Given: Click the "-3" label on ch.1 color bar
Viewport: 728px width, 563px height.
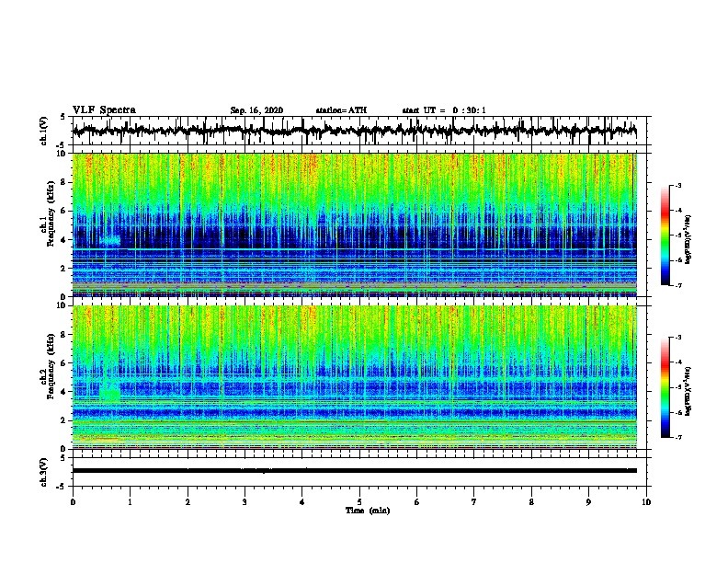Looking at the screenshot, I should tap(678, 185).
